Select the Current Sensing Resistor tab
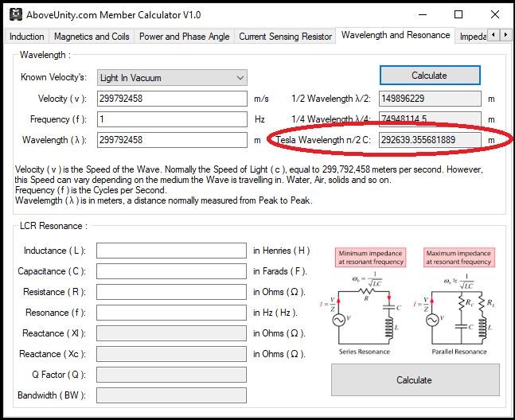 tap(285, 37)
